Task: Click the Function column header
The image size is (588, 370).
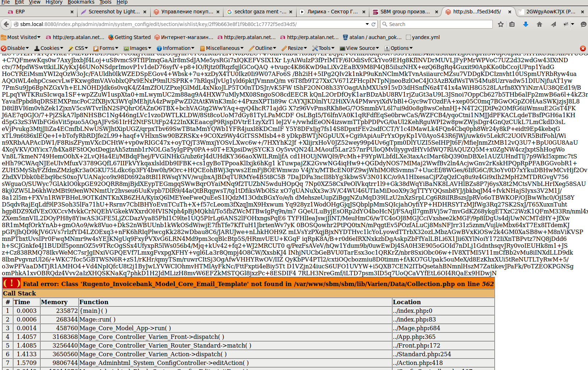Action: [235, 302]
